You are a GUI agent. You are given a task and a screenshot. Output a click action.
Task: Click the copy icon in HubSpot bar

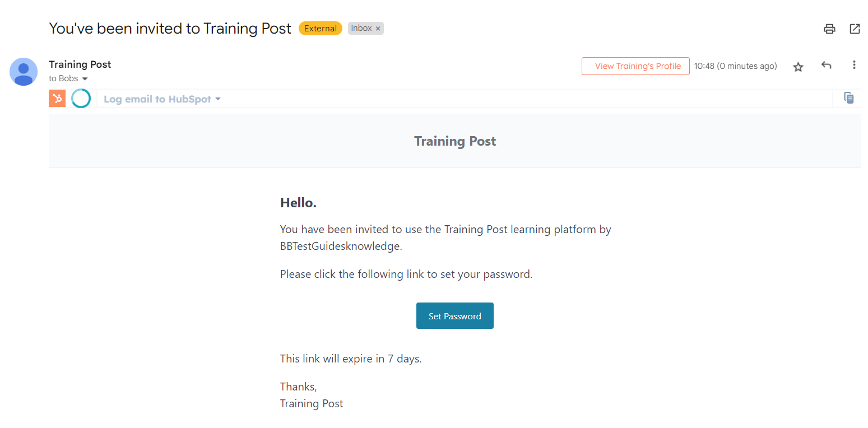(849, 98)
